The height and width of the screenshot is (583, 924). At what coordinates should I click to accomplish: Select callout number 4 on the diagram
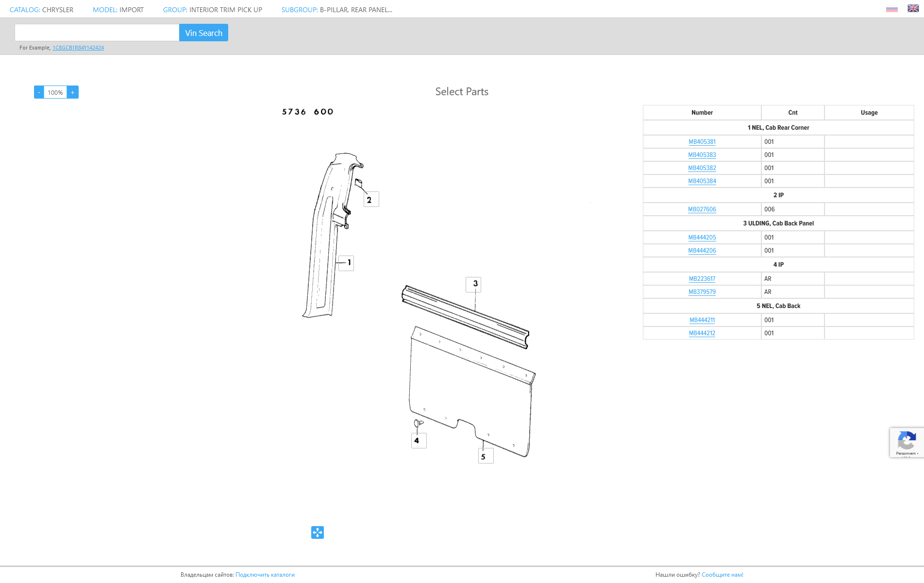[419, 441]
